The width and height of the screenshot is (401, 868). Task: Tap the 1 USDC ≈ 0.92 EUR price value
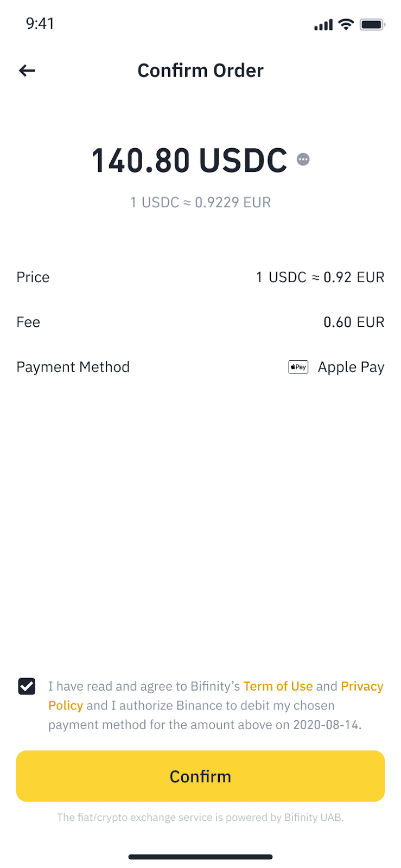[320, 277]
